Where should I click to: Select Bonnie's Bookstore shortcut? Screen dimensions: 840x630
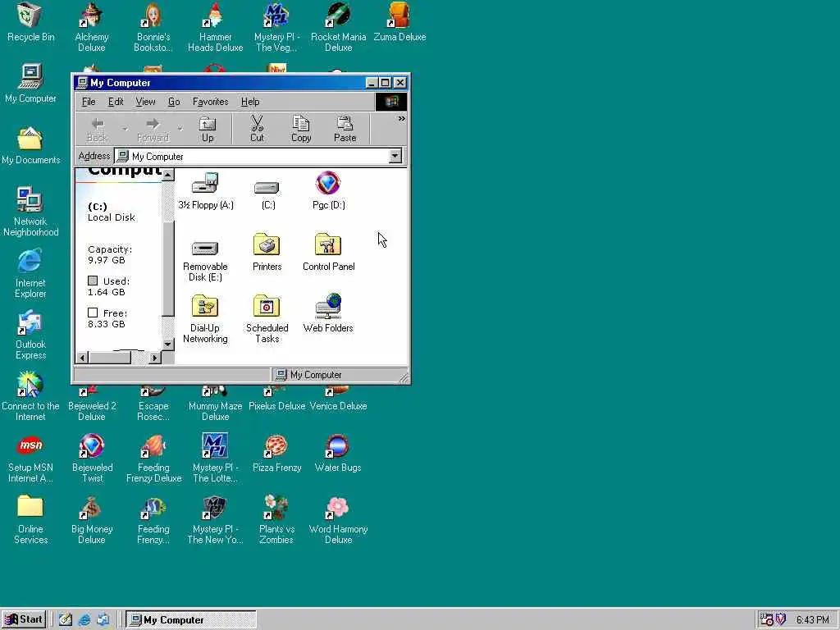point(153,27)
